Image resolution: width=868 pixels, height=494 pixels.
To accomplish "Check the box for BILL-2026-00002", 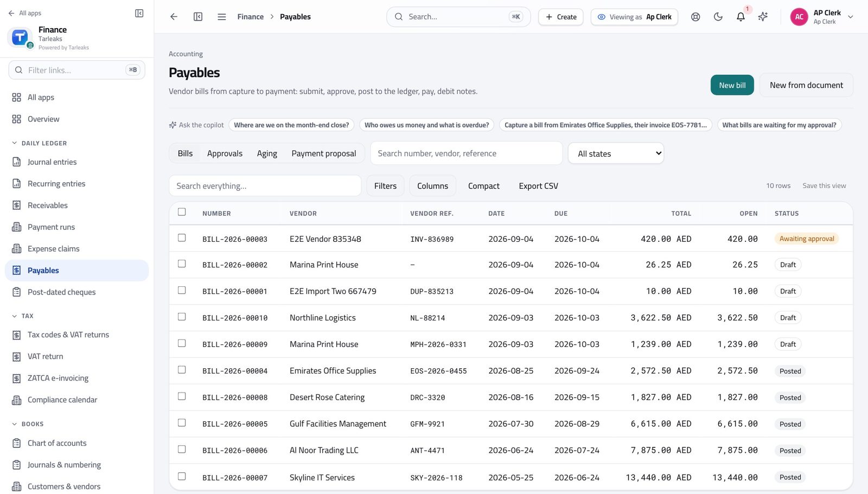I will click(x=182, y=264).
